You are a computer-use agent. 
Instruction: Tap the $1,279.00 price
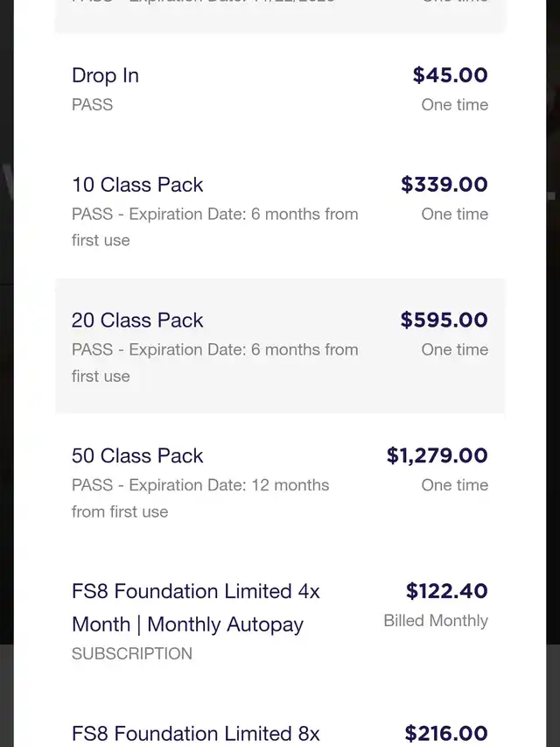[437, 456]
